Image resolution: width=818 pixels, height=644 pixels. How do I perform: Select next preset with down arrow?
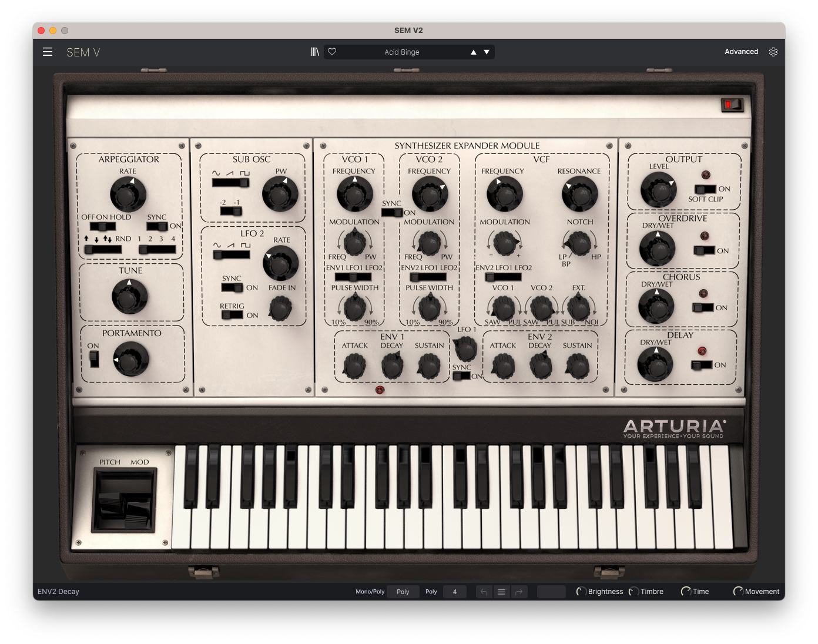tap(487, 52)
